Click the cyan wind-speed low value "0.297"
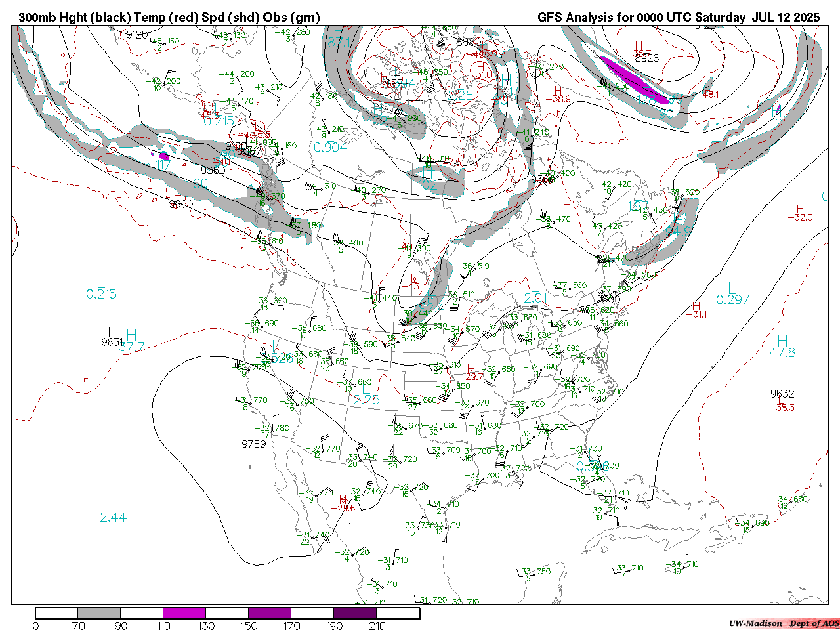840x630 pixels. (x=733, y=300)
